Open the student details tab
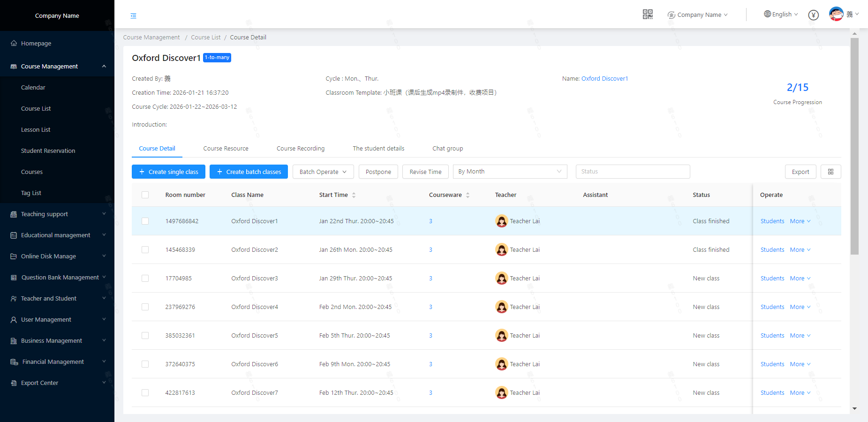Viewport: 868px width, 422px height. tap(378, 149)
